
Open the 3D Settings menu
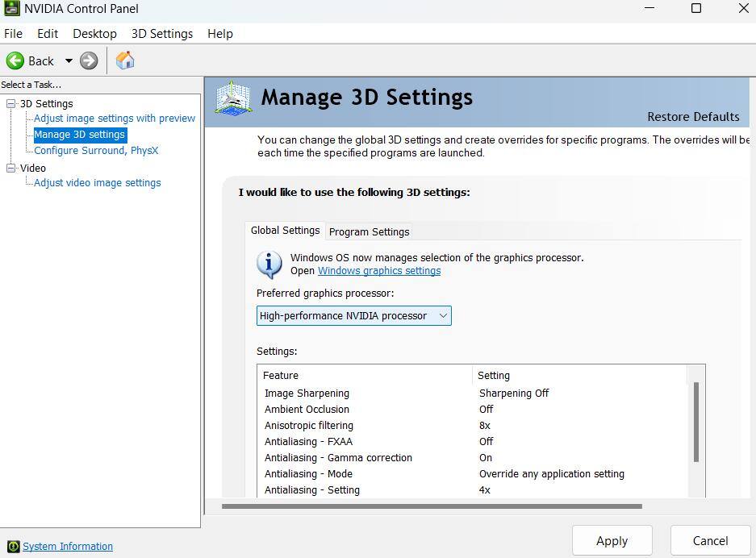click(x=161, y=34)
